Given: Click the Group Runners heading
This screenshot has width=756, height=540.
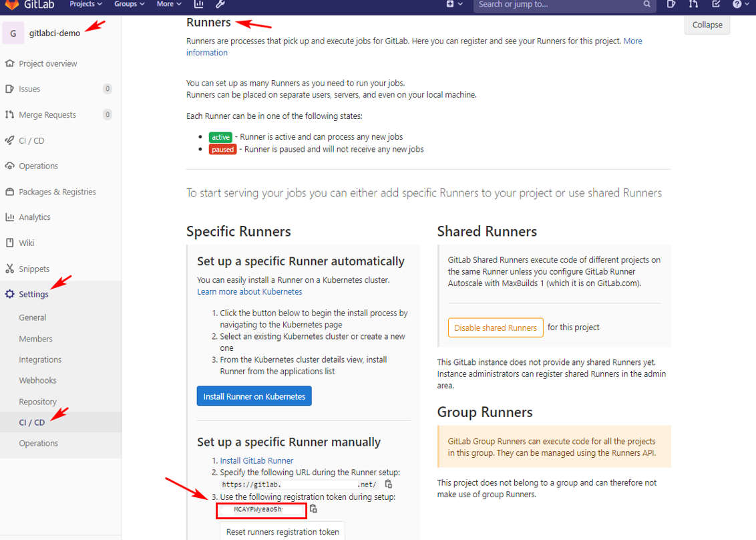Looking at the screenshot, I should tap(485, 412).
